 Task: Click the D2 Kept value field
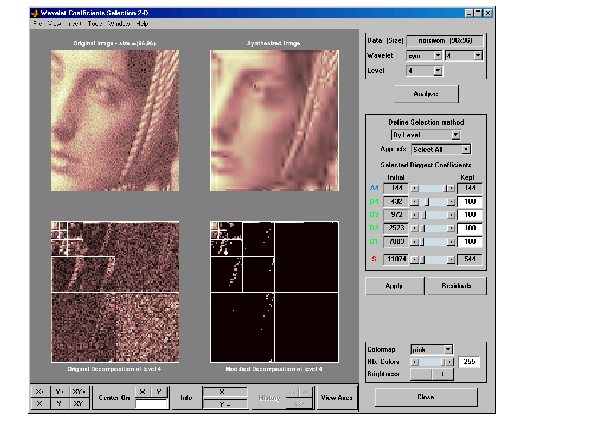tap(470, 229)
